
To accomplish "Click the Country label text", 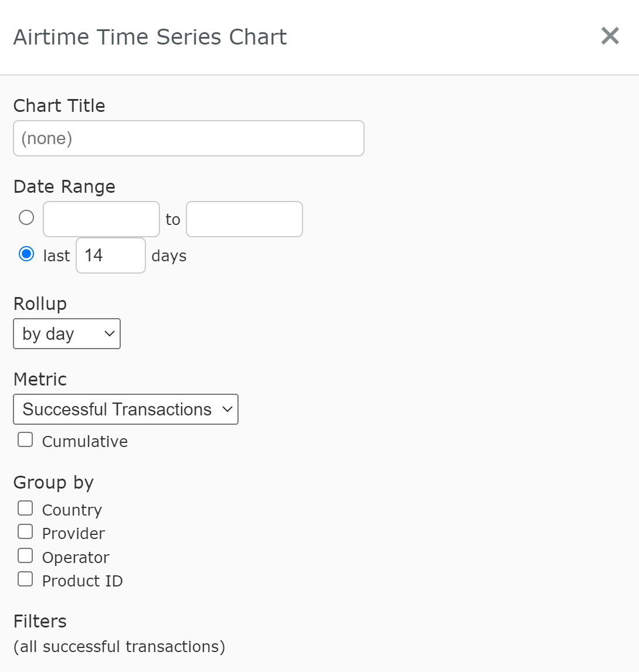I will [x=72, y=510].
